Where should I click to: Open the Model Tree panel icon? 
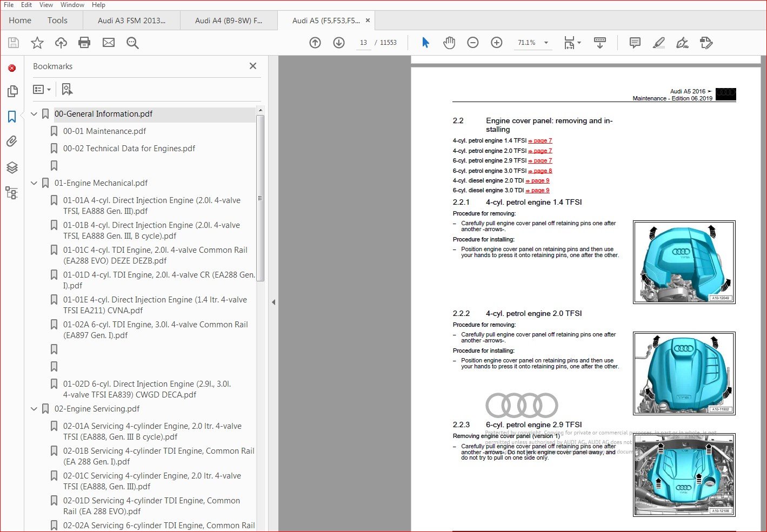click(x=12, y=193)
